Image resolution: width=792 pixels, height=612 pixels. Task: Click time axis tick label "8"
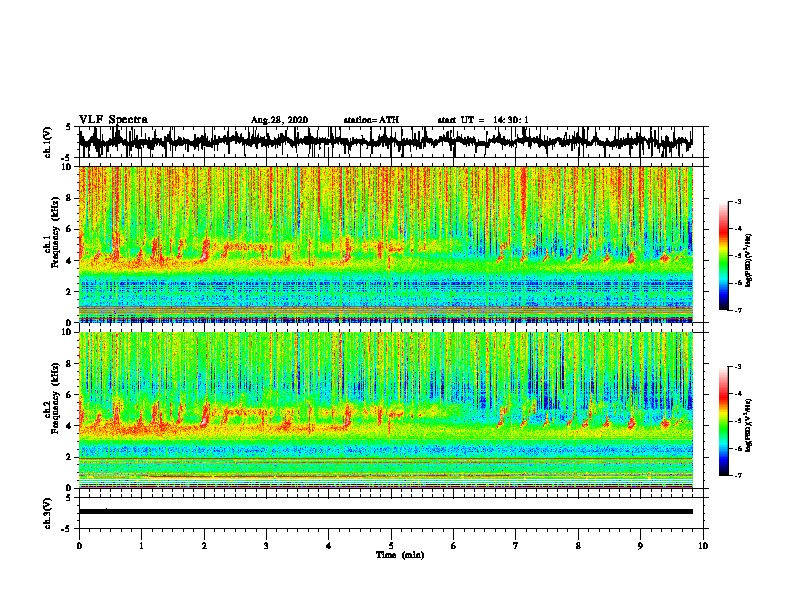tap(578, 546)
